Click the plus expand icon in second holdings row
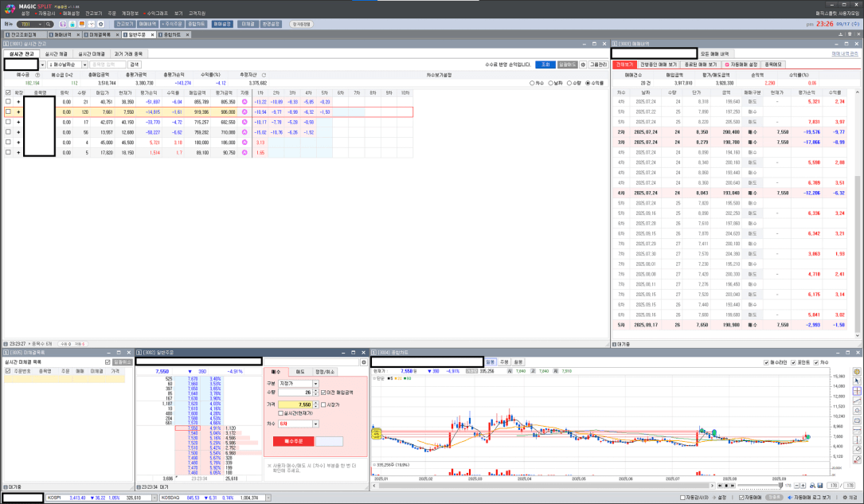This screenshot has height=504, width=864. (x=18, y=112)
